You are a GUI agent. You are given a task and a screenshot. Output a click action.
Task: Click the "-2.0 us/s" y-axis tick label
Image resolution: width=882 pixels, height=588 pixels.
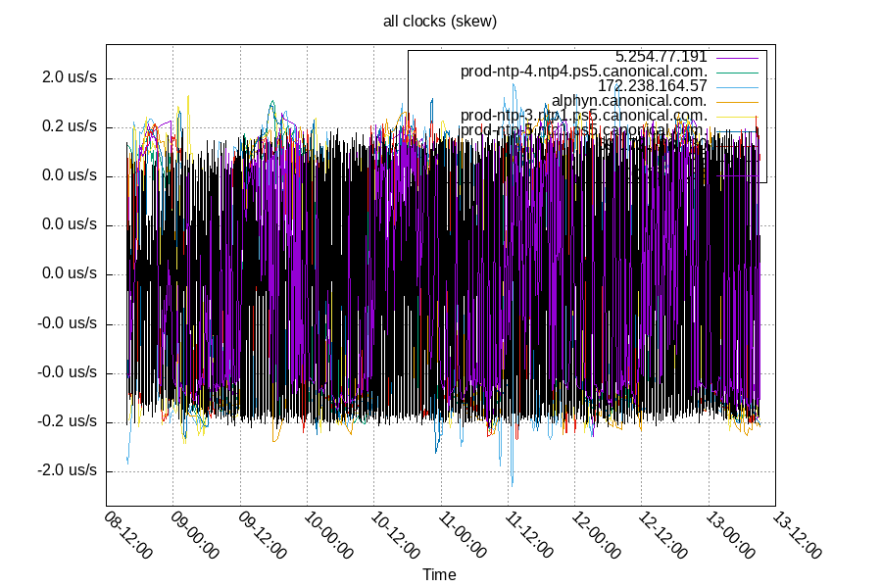[x=67, y=469]
